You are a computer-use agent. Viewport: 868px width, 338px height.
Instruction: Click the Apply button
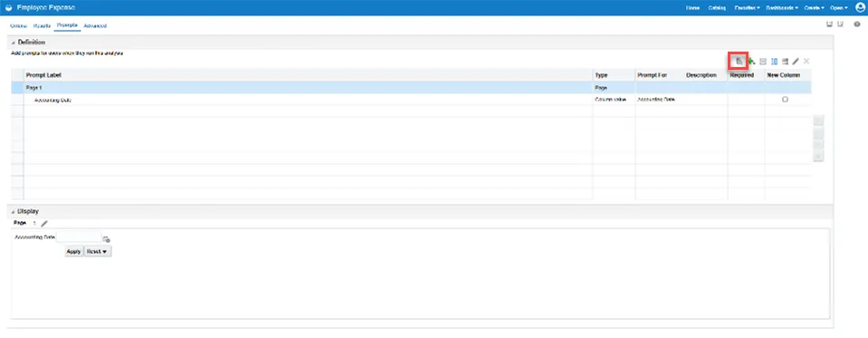tap(73, 252)
